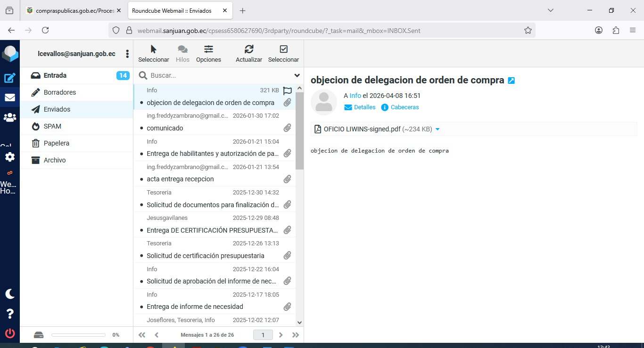Click the Detalles link

364,107
